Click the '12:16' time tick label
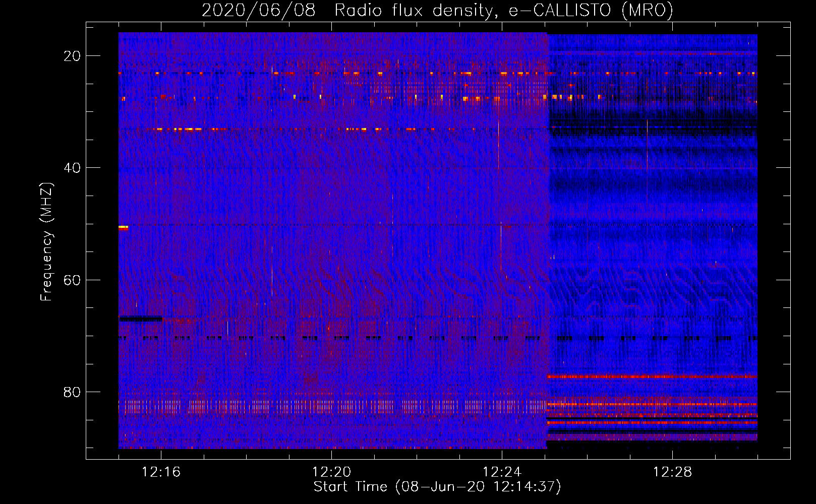Screen dimensions: 816x504 click(x=161, y=472)
